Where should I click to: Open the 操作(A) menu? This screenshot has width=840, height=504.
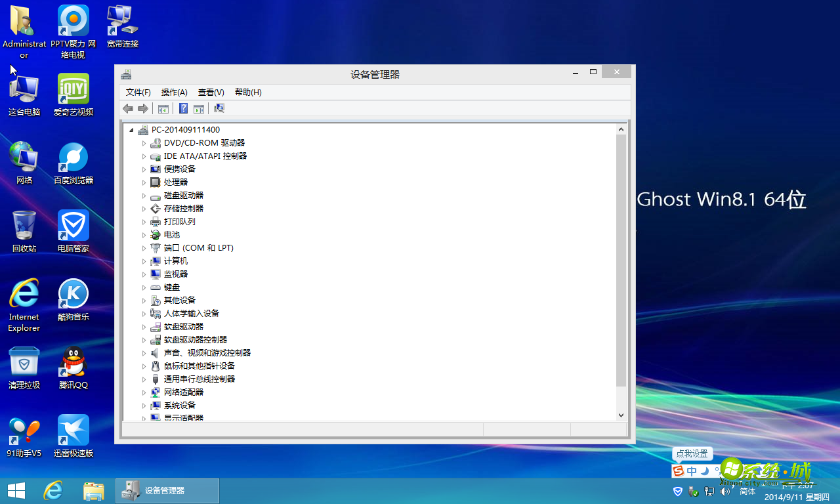[x=173, y=92]
